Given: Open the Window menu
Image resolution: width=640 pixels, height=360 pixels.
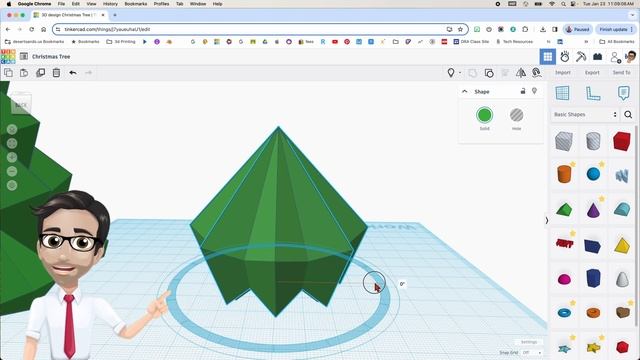Looking at the screenshot, I should [198, 4].
